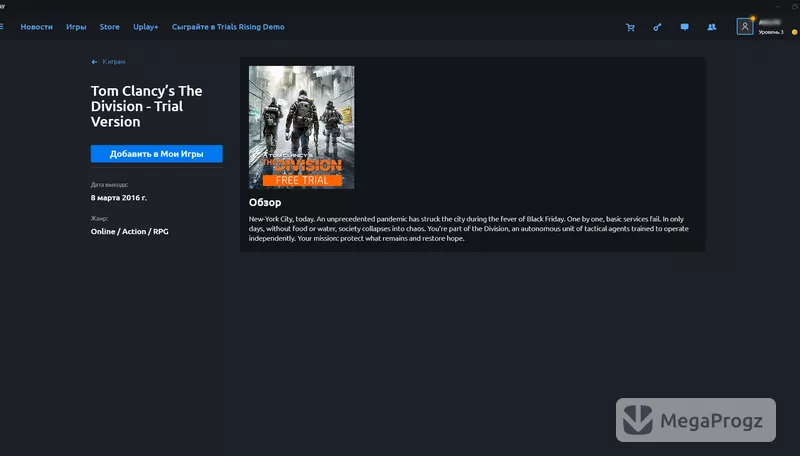The image size is (800, 456).
Task: Click Добавить в Мои Игры button
Action: (157, 154)
